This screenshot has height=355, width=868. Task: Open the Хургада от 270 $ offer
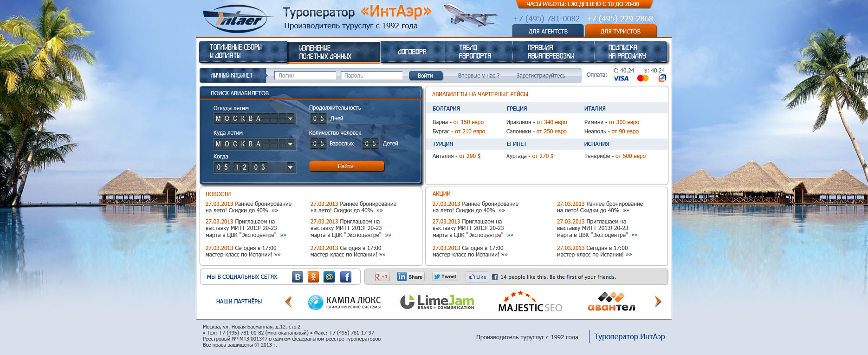(530, 156)
